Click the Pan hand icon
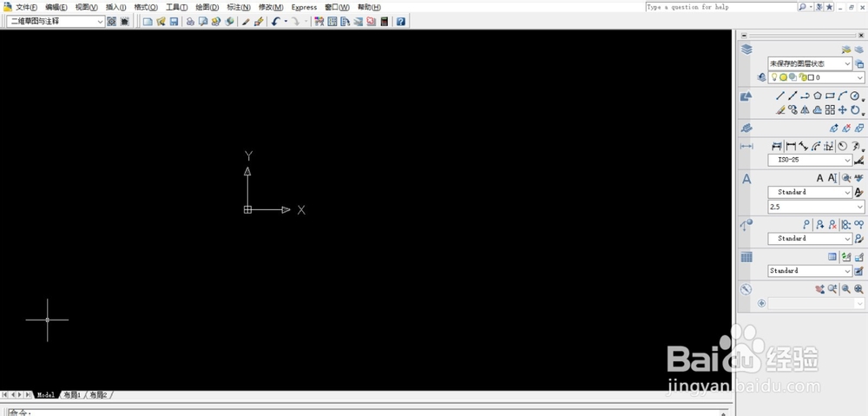868x416 pixels. click(x=820, y=289)
